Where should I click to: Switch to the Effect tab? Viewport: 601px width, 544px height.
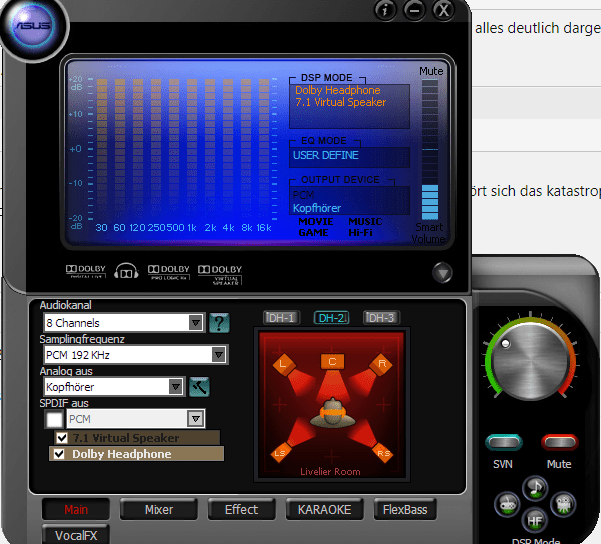coord(241,509)
